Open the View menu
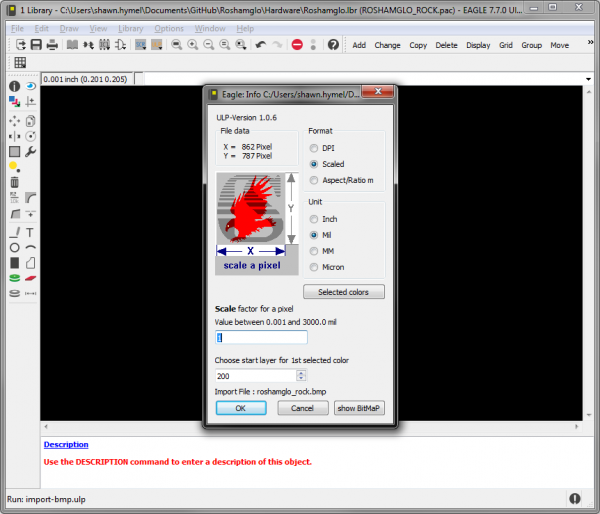The height and width of the screenshot is (514, 600). 98,28
